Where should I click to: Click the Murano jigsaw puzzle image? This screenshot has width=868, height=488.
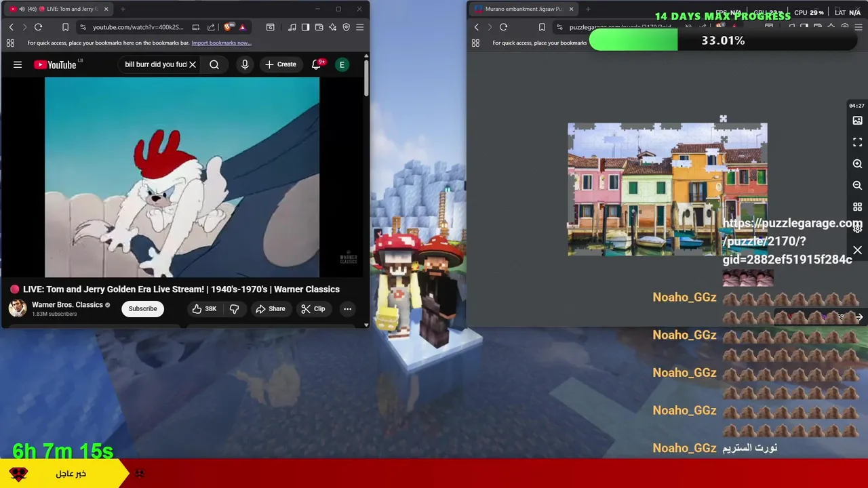point(667,190)
